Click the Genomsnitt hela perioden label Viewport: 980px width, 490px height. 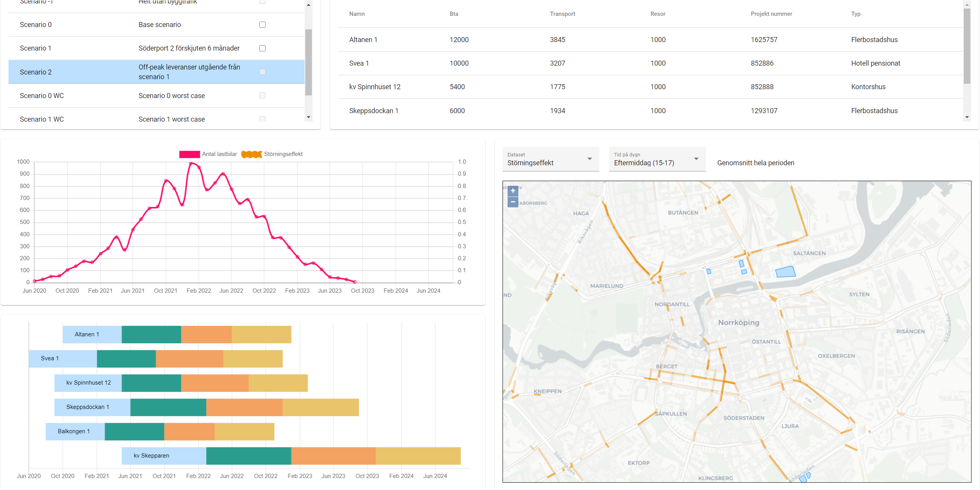tap(755, 163)
